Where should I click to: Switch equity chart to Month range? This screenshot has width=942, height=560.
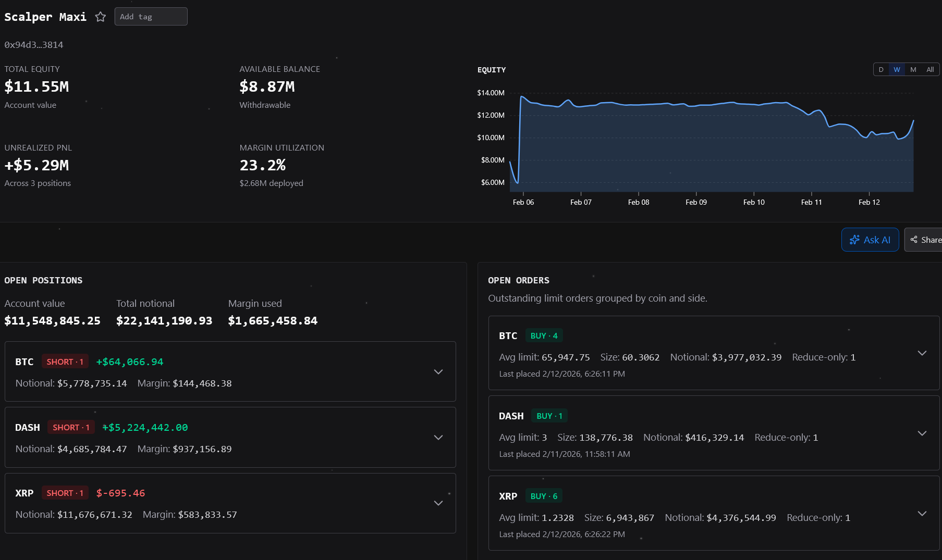913,69
